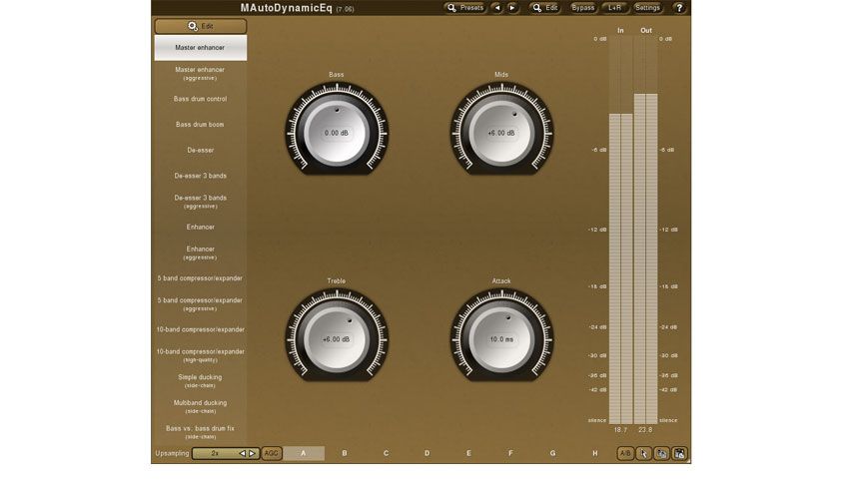
Task: Select the 5 band compressor/expander (aggressive) preset
Action: tap(201, 304)
